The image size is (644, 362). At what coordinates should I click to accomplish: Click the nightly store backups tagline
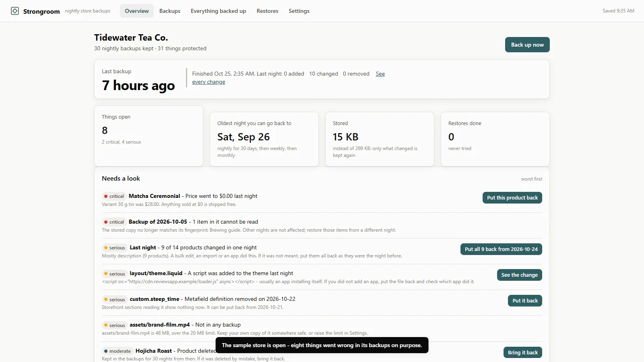[x=87, y=11]
